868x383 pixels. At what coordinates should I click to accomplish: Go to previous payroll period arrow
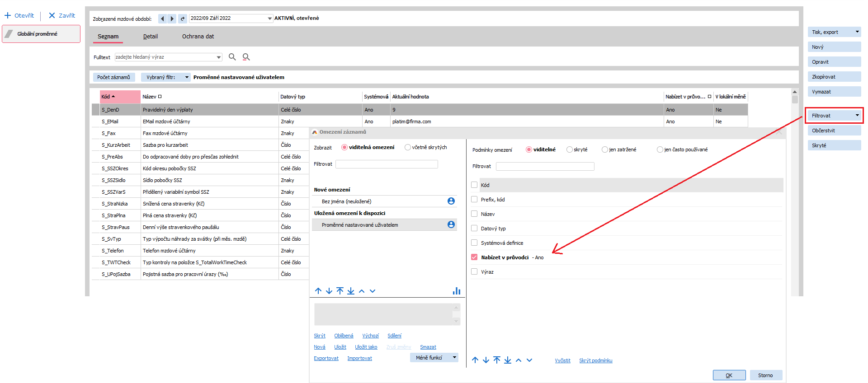(x=162, y=19)
